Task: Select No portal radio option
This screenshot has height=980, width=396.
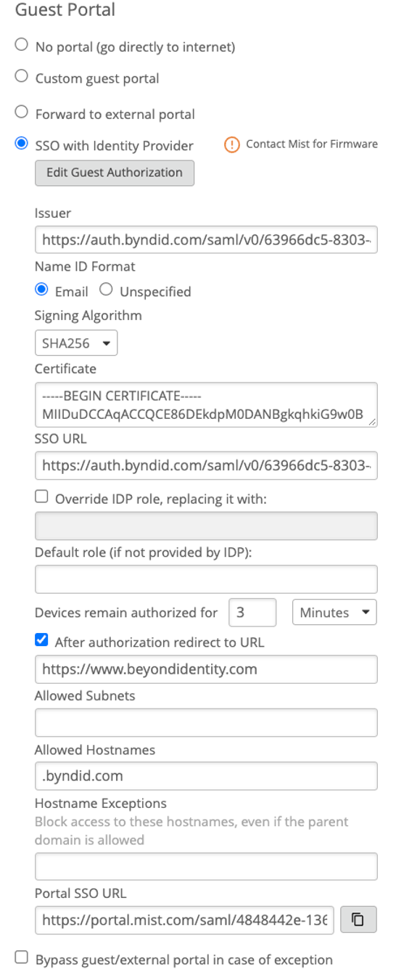Action: click(22, 46)
